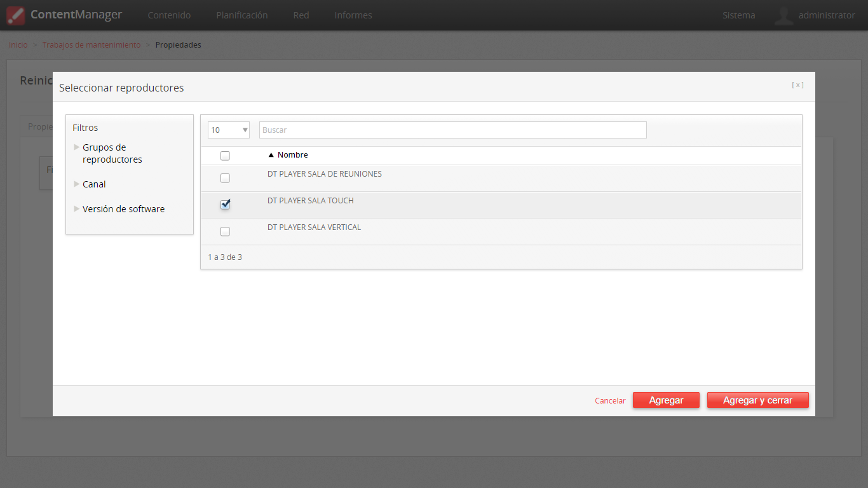868x488 pixels.
Task: Click the Agregar button
Action: tap(666, 400)
